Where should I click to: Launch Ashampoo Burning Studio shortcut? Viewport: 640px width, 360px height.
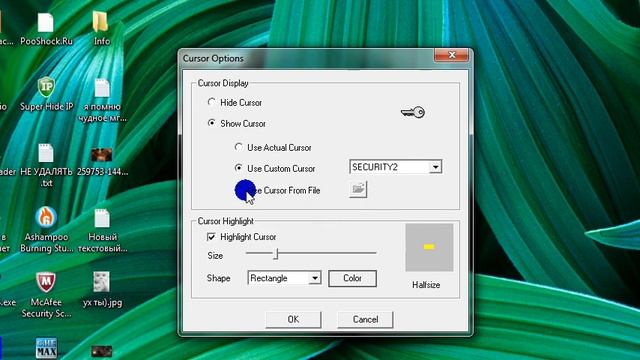[x=46, y=230]
